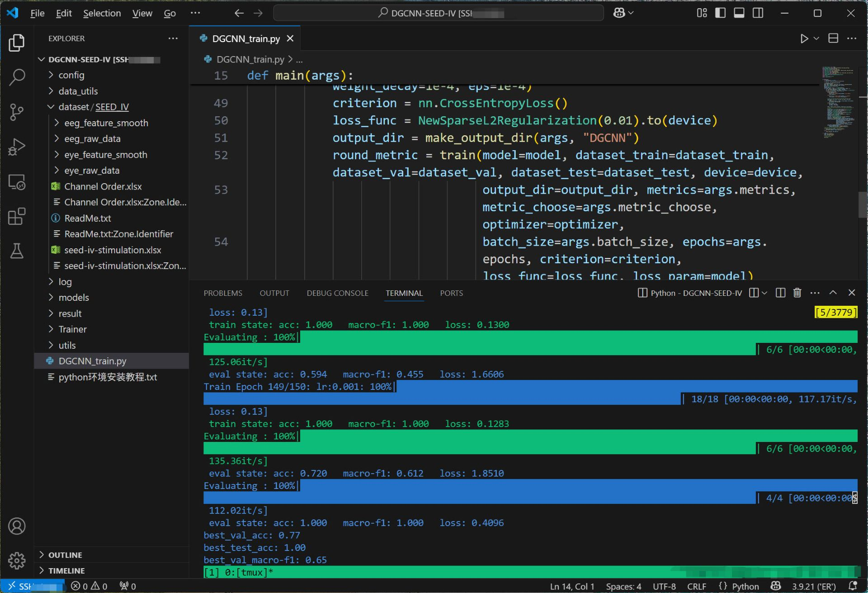Click the CRLF line ending indicator

click(x=696, y=586)
